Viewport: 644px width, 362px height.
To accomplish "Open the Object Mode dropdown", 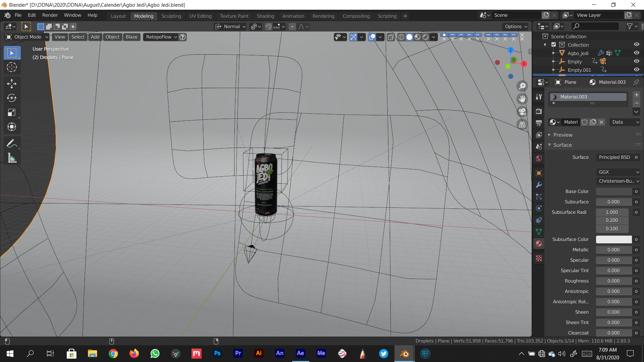I will tap(28, 37).
